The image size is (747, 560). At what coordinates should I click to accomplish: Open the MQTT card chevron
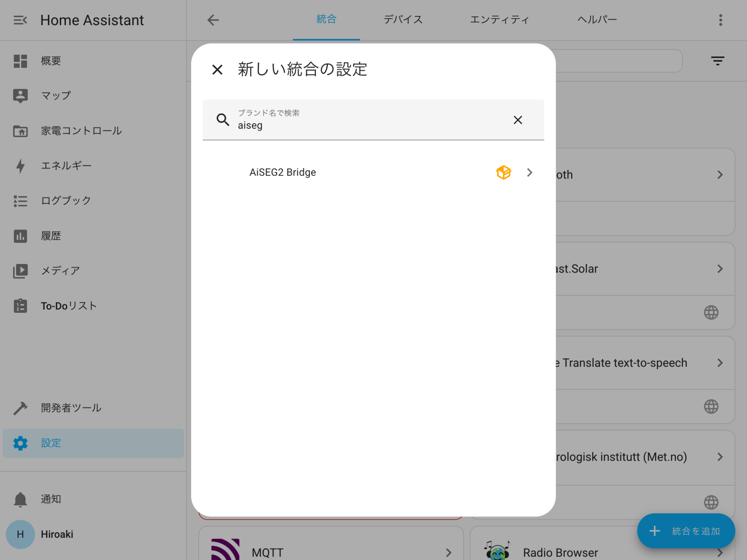(449, 553)
